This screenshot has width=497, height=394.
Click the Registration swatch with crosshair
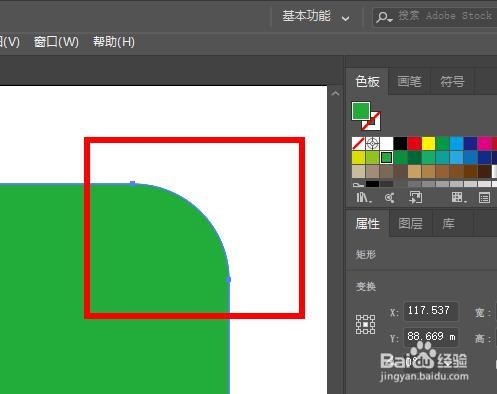pos(372,144)
